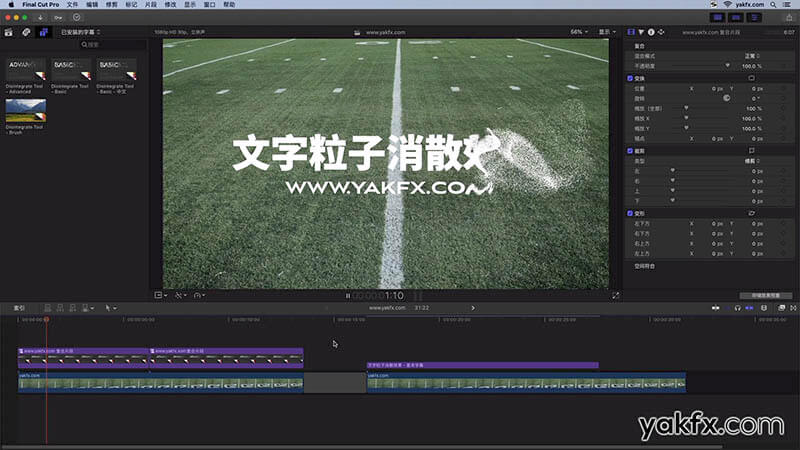Adjust the opacity slider handle
800x450 pixels.
728,65
